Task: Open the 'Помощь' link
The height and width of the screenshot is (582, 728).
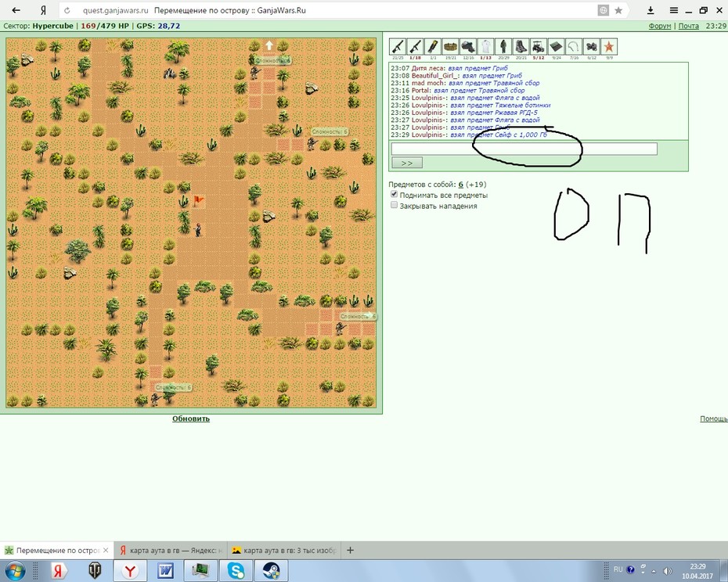Action: (714, 419)
